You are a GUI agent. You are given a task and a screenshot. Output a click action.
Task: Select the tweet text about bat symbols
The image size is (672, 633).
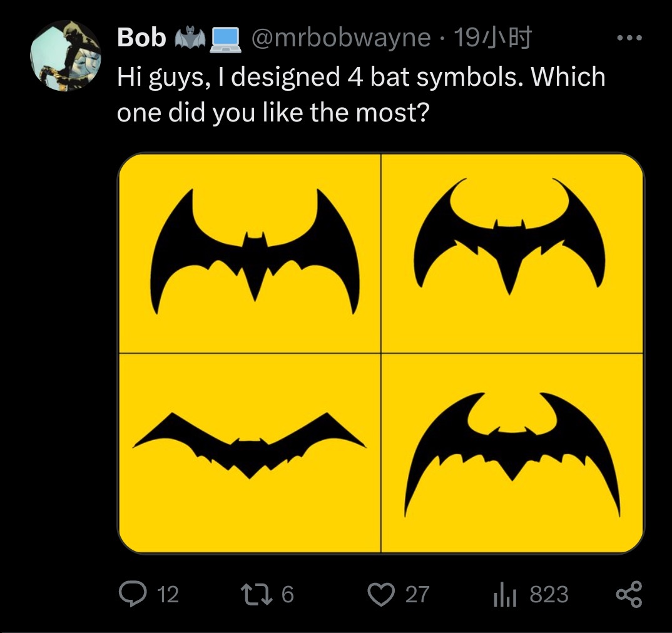[x=361, y=95]
